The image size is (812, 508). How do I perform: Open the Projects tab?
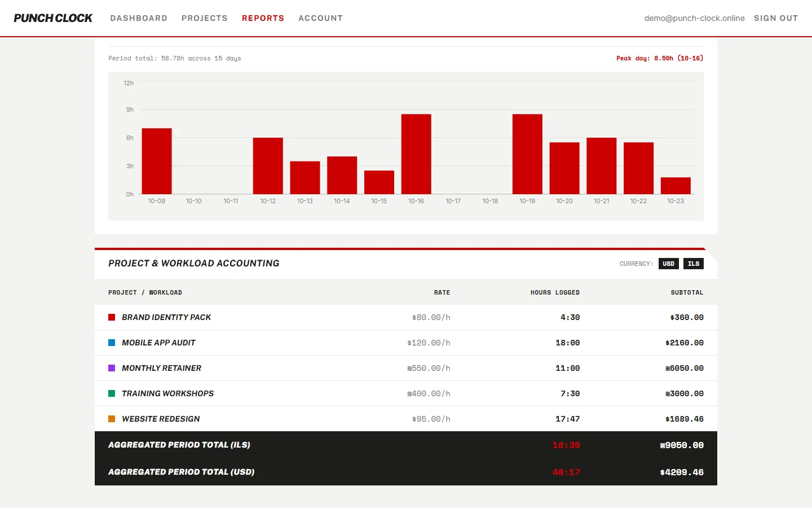click(x=205, y=18)
